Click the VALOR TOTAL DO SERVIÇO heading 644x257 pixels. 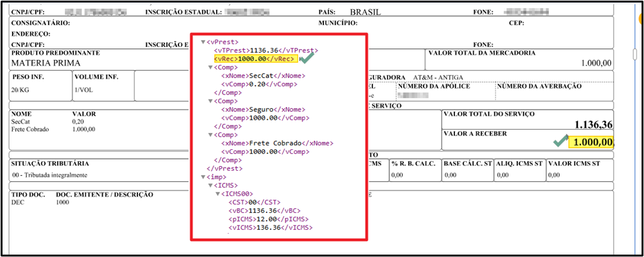pos(490,114)
